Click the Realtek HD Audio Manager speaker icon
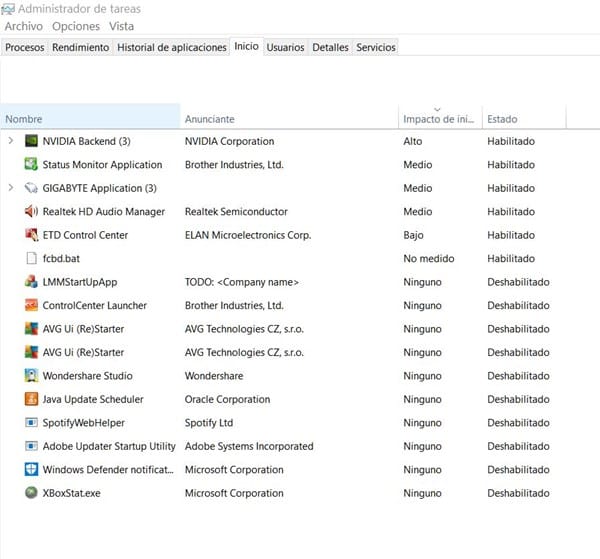Screen dimensions: 600x559 coord(31,212)
